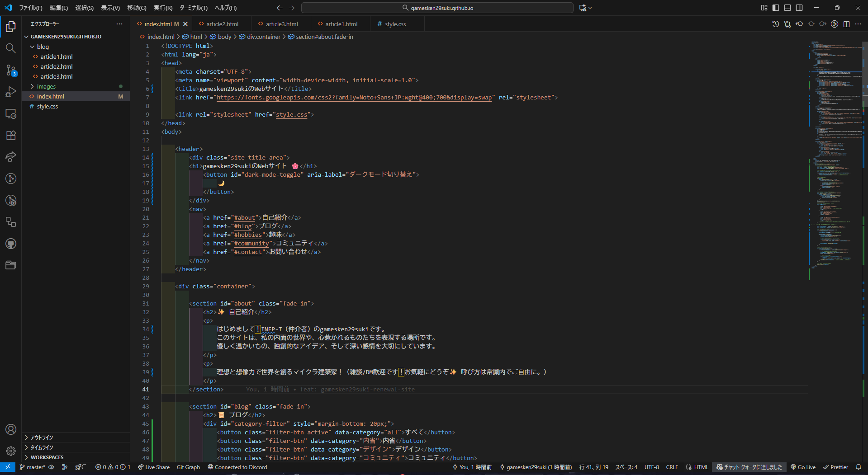Click the Git Graph status bar item

click(188, 467)
